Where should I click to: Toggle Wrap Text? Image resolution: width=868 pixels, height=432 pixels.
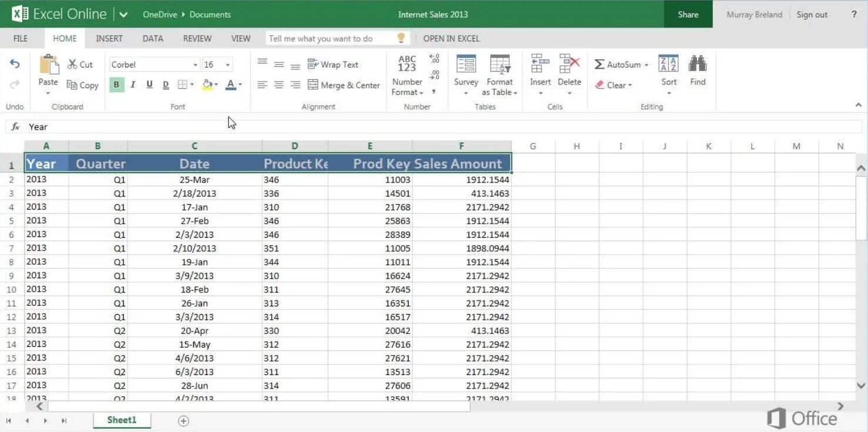333,65
